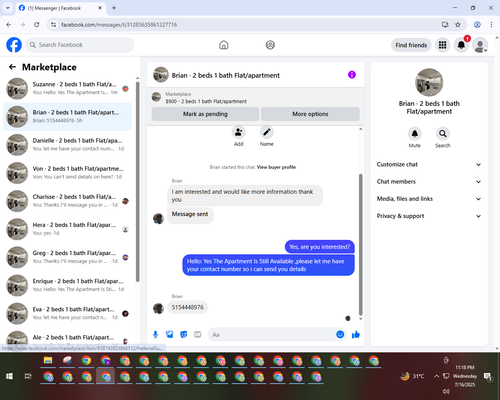Expand the Customize chat section
Image resolution: width=500 pixels, height=400 pixels.
pos(429,164)
